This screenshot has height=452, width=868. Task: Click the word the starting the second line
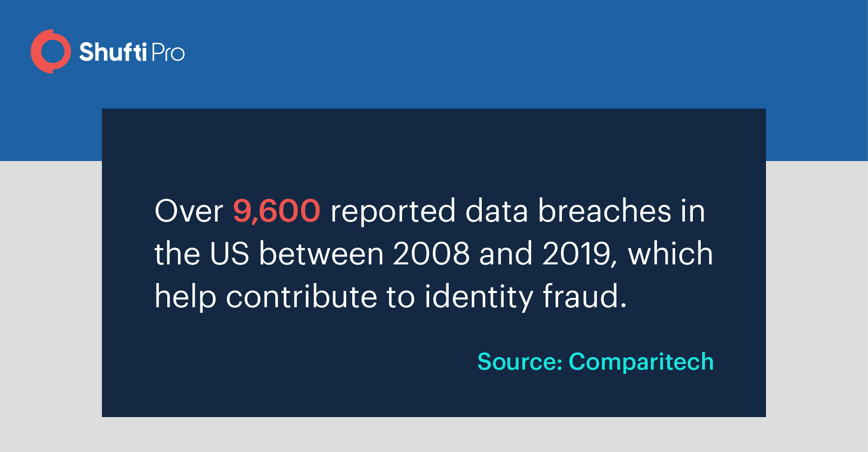tap(177, 254)
